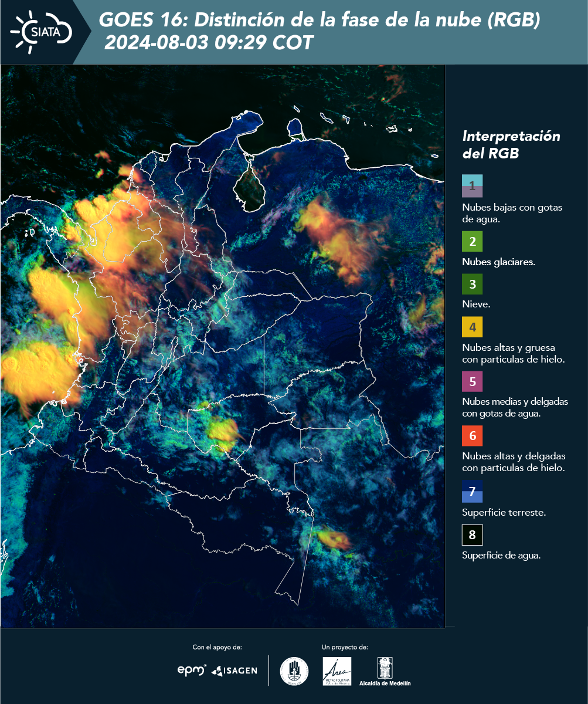Select orange-red legend swatch number 6
Image resolution: width=588 pixels, height=704 pixels.
(472, 436)
